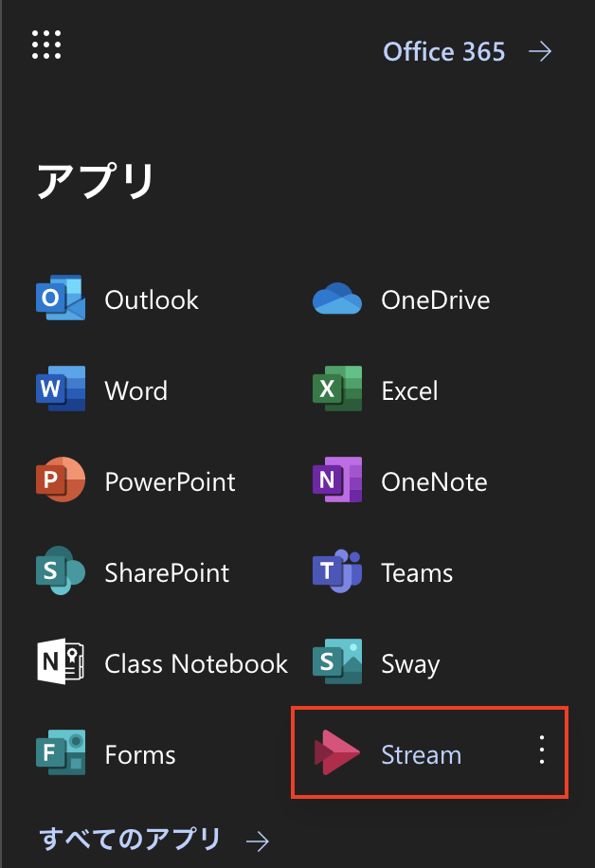Launch the Excel app icon
This screenshot has height=868, width=595.
click(x=337, y=389)
